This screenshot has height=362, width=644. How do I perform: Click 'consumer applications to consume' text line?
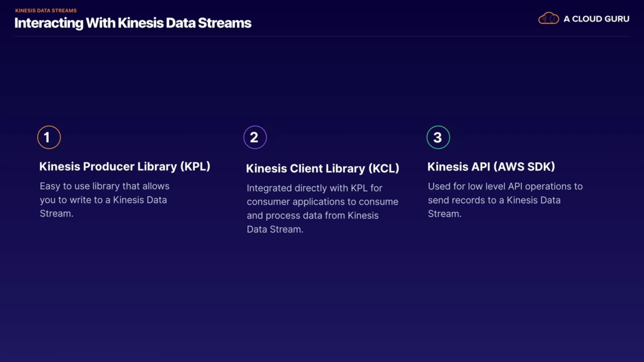pyautogui.click(x=323, y=202)
